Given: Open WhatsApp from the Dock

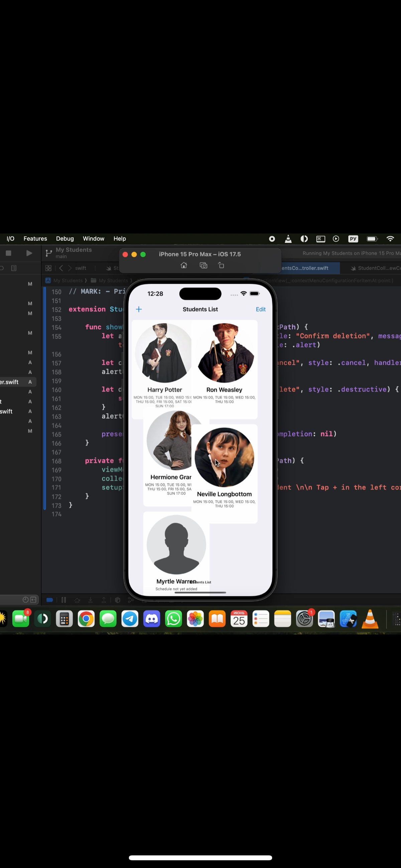Looking at the screenshot, I should (173, 619).
